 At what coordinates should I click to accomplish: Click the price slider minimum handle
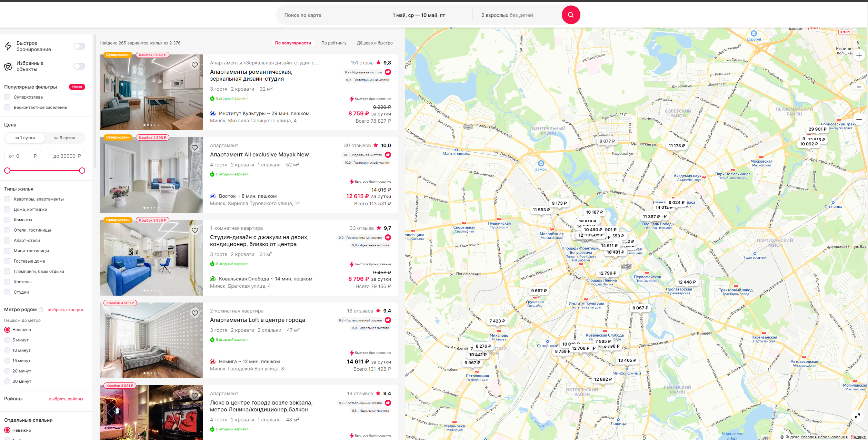[x=7, y=171]
